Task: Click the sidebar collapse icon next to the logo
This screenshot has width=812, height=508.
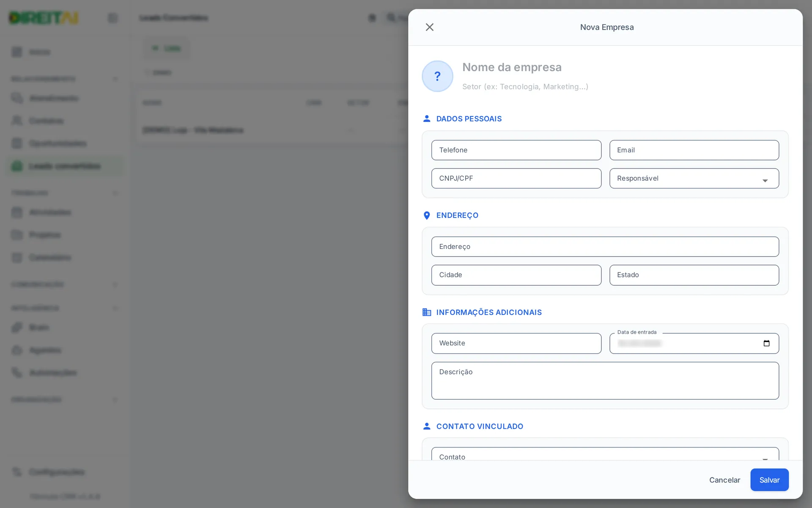Action: point(112,18)
